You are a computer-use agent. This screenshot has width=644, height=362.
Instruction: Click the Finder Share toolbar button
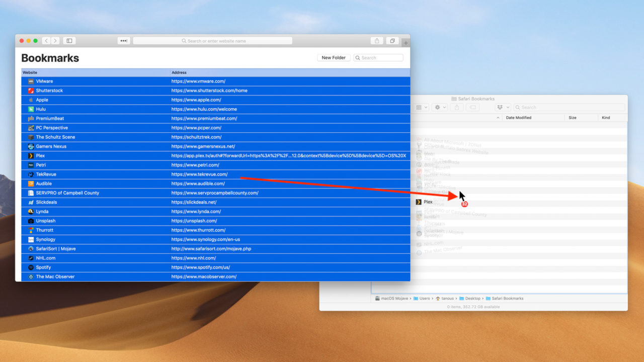tap(456, 107)
